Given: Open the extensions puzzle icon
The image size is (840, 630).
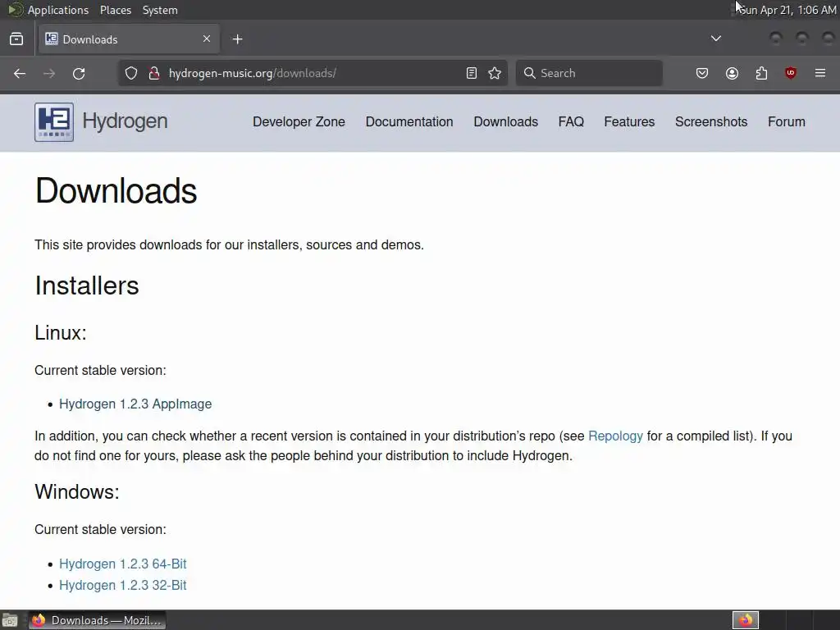Looking at the screenshot, I should [x=761, y=73].
